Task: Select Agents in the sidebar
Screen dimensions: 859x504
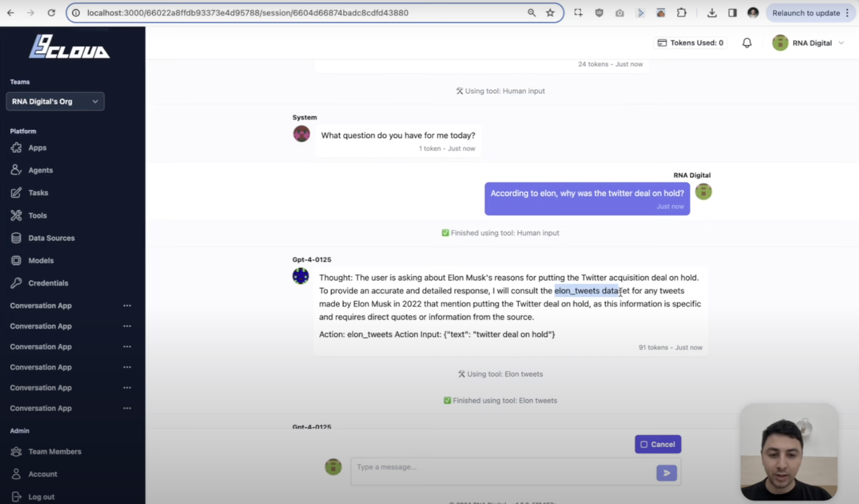Action: tap(41, 170)
